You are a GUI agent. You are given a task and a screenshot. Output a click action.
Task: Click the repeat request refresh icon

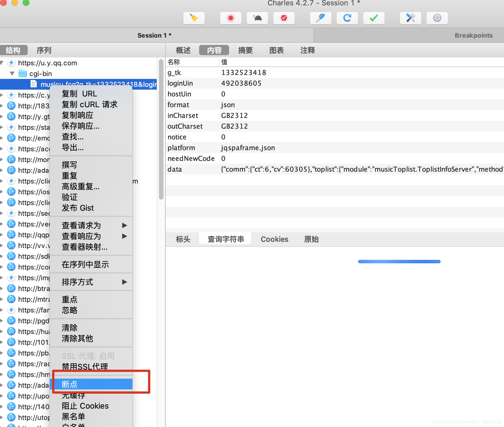[347, 18]
